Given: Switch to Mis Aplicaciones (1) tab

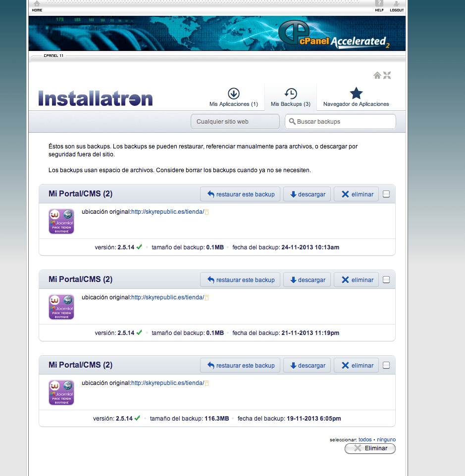Looking at the screenshot, I should tap(234, 97).
